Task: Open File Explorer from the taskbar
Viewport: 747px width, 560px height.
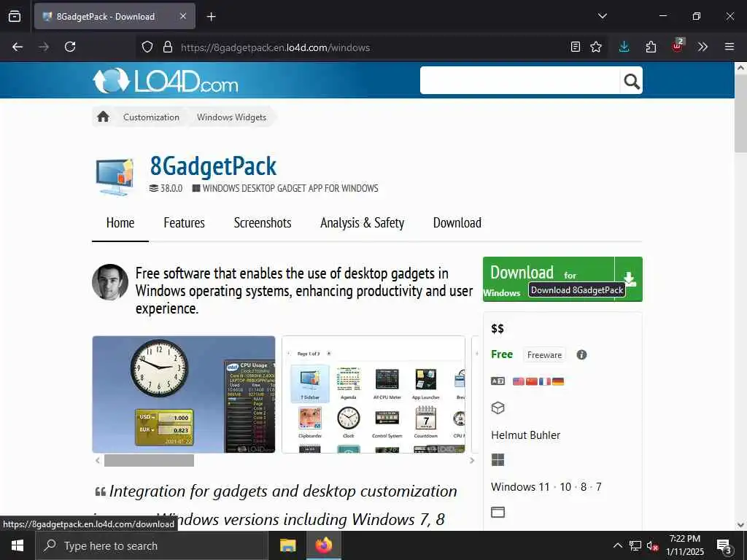Action: [x=287, y=545]
